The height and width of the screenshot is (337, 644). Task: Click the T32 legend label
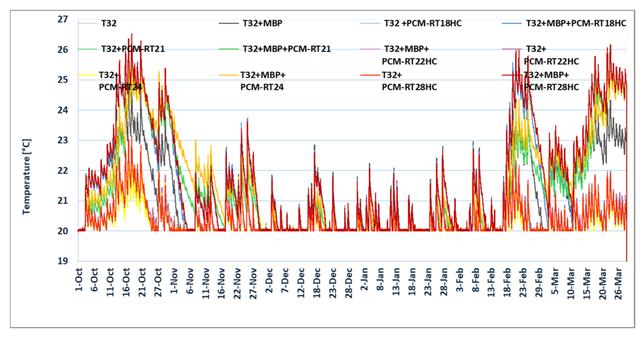point(109,23)
